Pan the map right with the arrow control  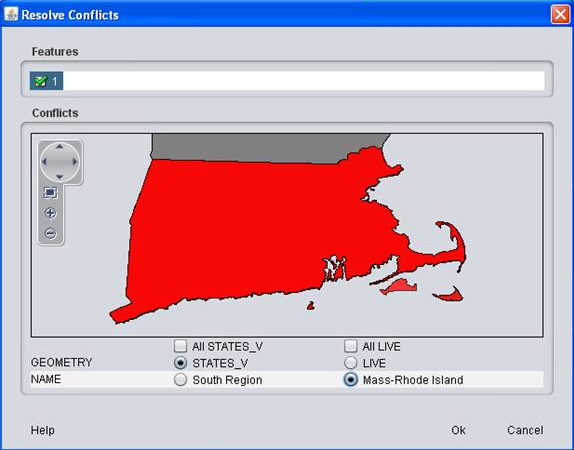coord(75,162)
